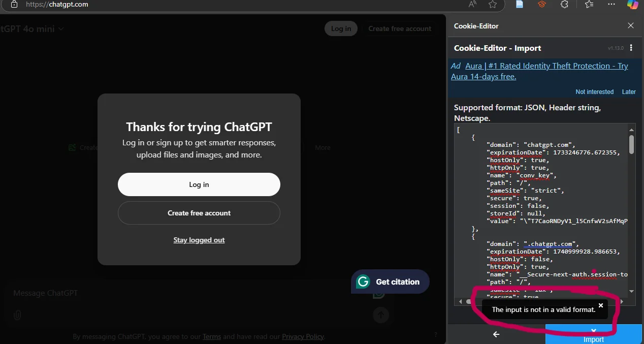
Task: Click the Grammarly Get citation button
Action: coord(390,282)
